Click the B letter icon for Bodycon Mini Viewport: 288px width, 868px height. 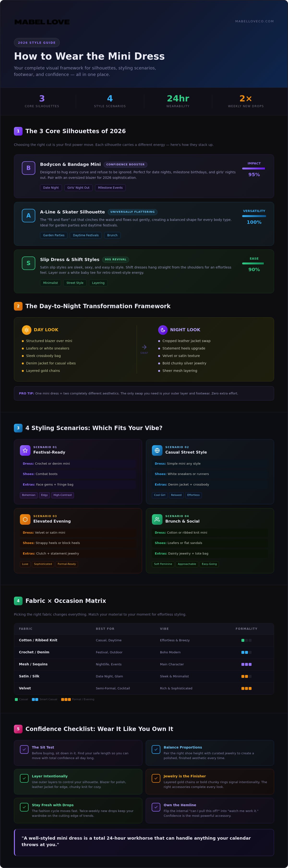pyautogui.click(x=29, y=168)
